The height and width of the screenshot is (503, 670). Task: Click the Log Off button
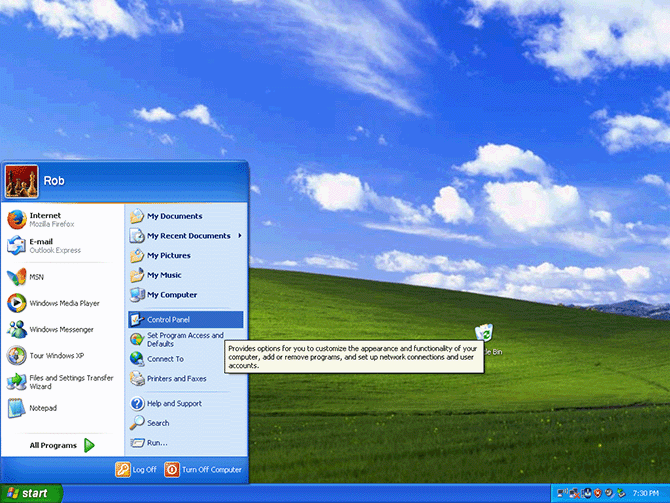[136, 470]
